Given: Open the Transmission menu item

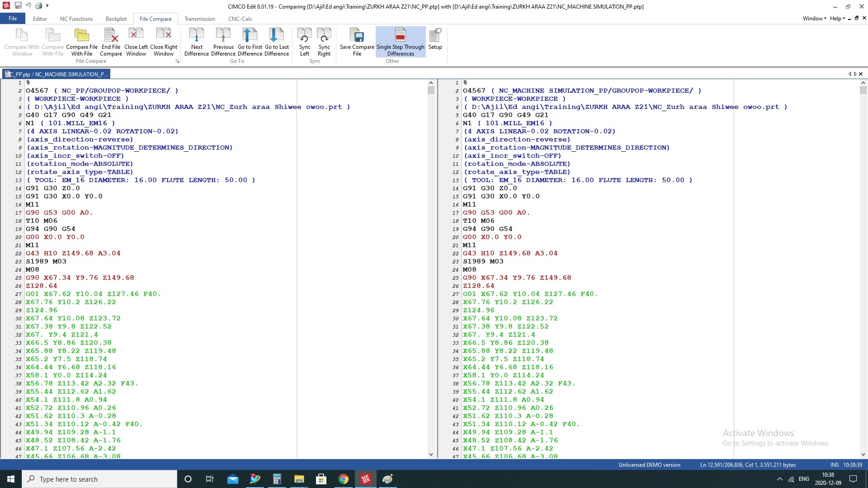Looking at the screenshot, I should pos(200,19).
